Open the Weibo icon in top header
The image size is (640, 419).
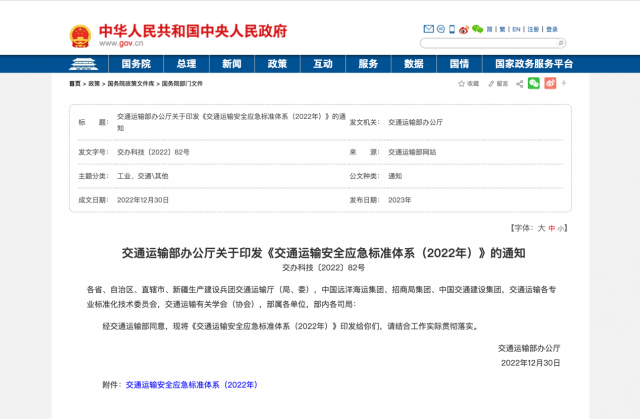464,29
